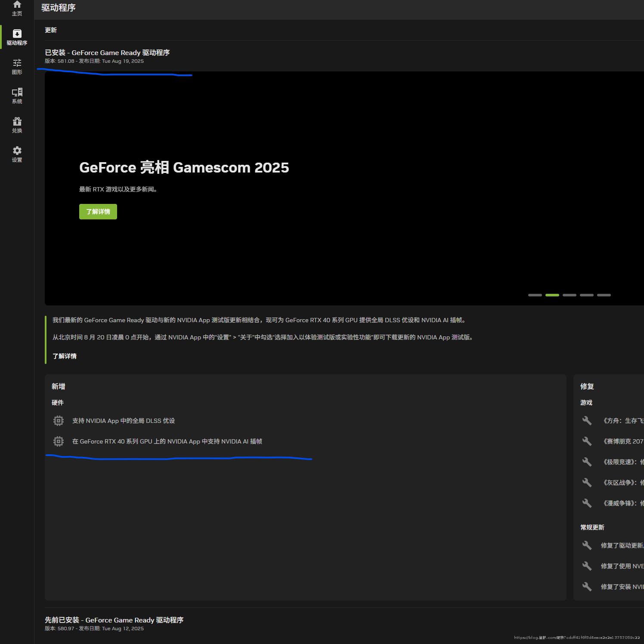This screenshot has width=644, height=644.
Task: Click wrench icon beside 修复了使用 NVE entry
Action: [x=587, y=566]
